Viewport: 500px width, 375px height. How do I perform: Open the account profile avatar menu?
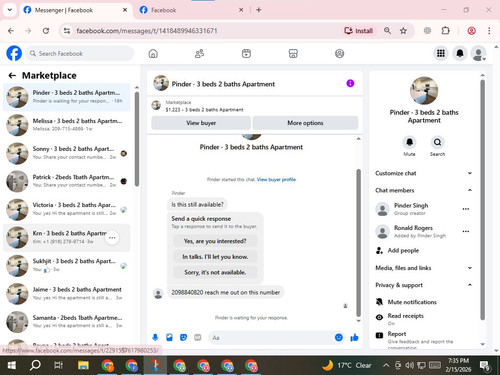478,53
